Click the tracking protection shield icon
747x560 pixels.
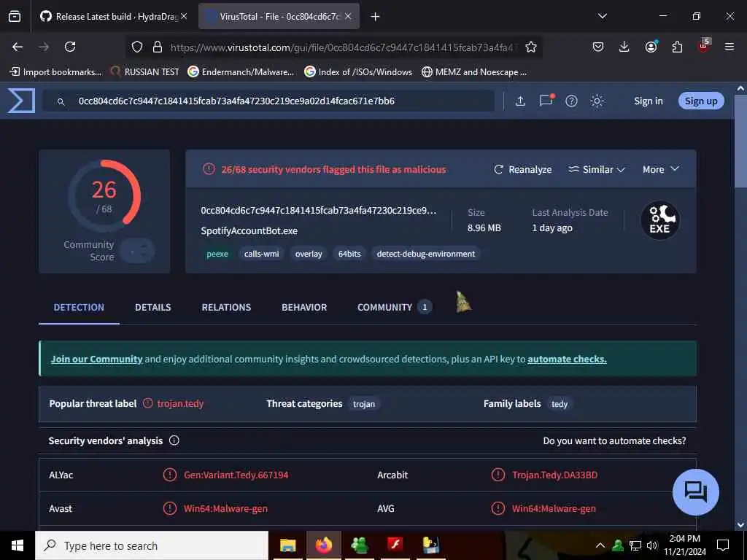(x=137, y=47)
